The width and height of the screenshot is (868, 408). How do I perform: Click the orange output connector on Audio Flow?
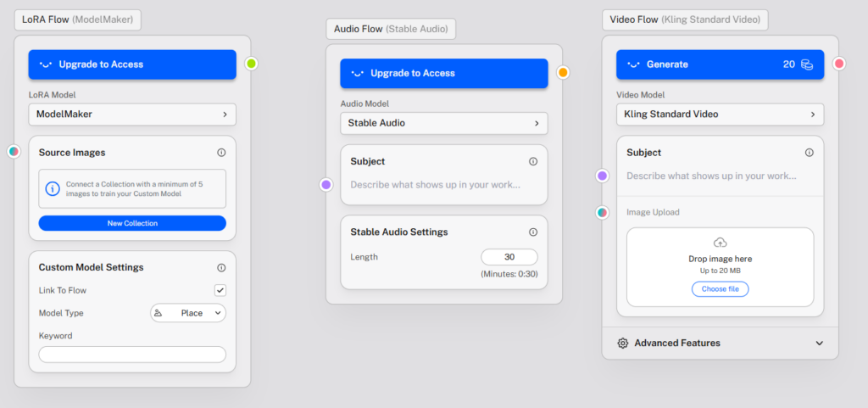[x=563, y=73]
